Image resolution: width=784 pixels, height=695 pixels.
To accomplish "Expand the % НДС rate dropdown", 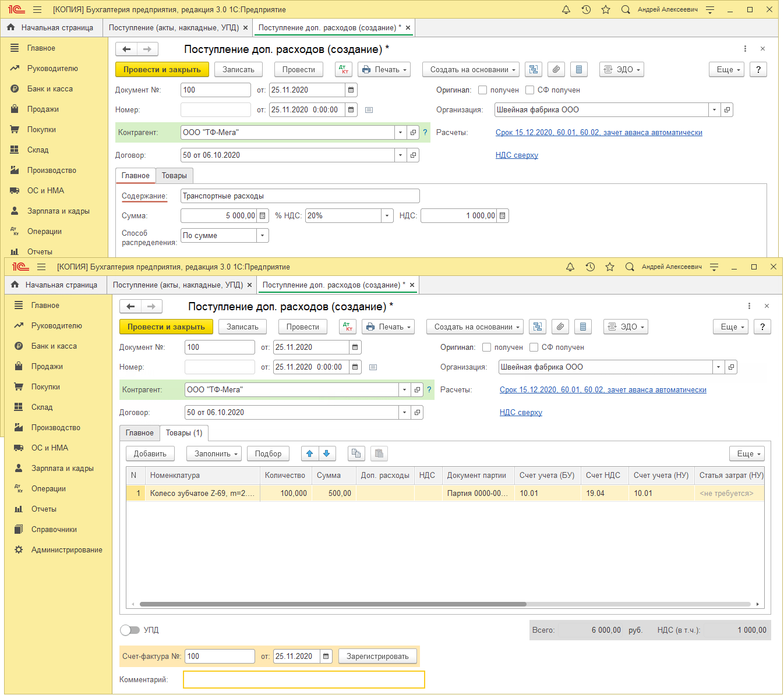I will pos(387,216).
